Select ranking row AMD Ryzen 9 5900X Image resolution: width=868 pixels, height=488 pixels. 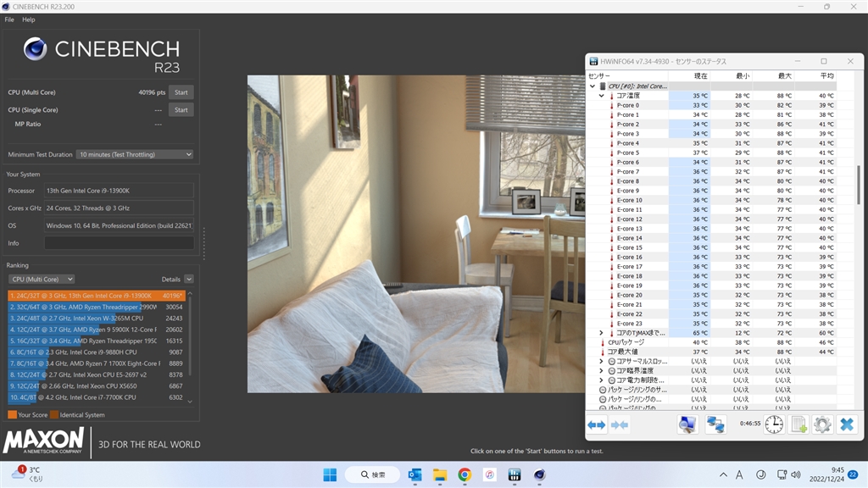97,330
